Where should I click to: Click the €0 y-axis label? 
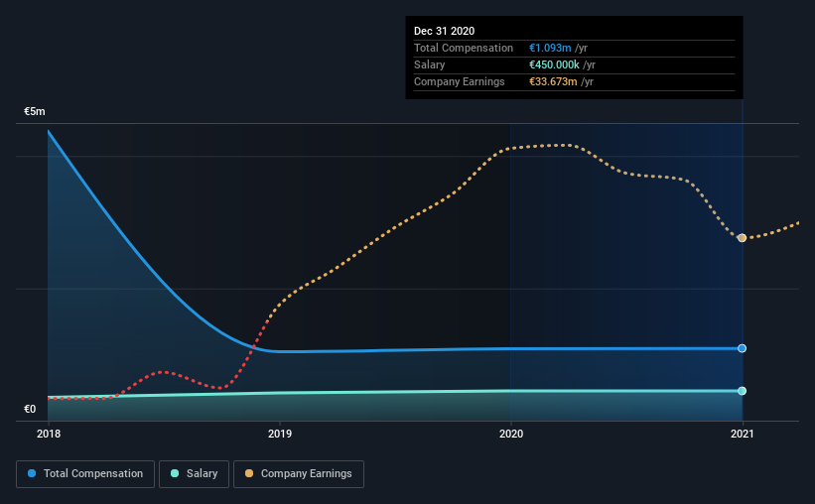coord(30,409)
